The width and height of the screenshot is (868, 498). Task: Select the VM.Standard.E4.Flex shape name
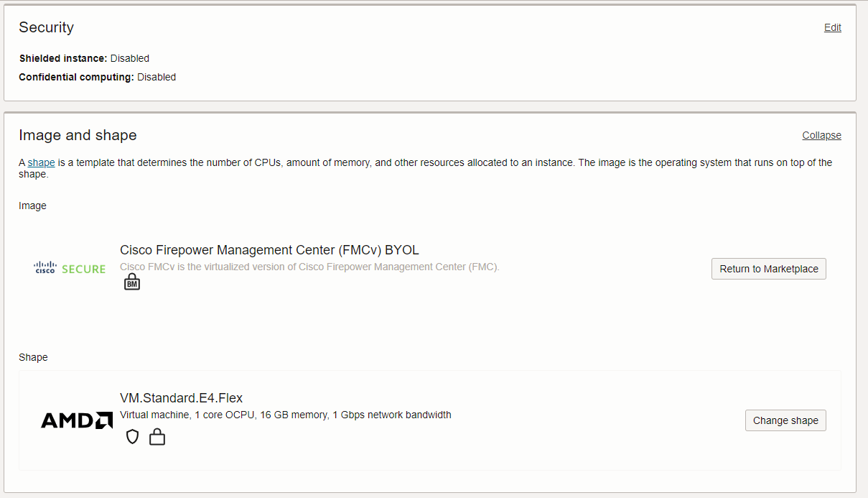pyautogui.click(x=181, y=398)
